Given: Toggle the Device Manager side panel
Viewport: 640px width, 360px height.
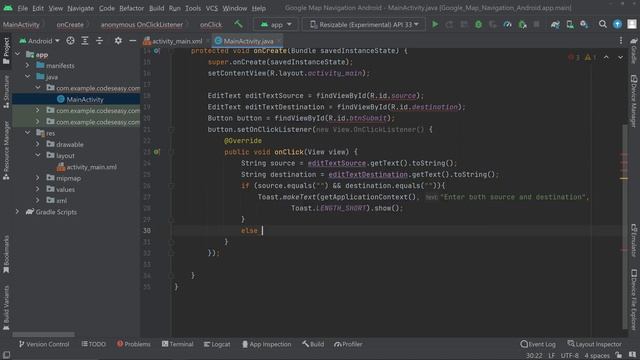Looking at the screenshot, I should coord(634,101).
